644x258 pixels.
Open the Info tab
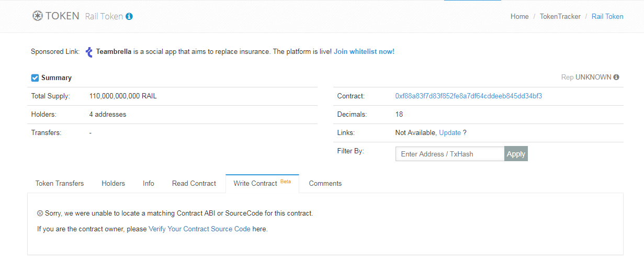point(149,184)
